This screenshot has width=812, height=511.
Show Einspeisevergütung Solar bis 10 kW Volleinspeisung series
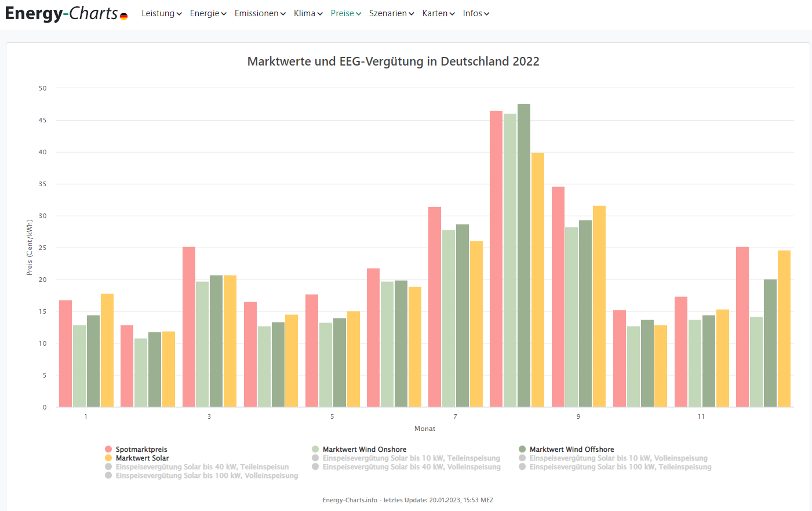coord(618,458)
